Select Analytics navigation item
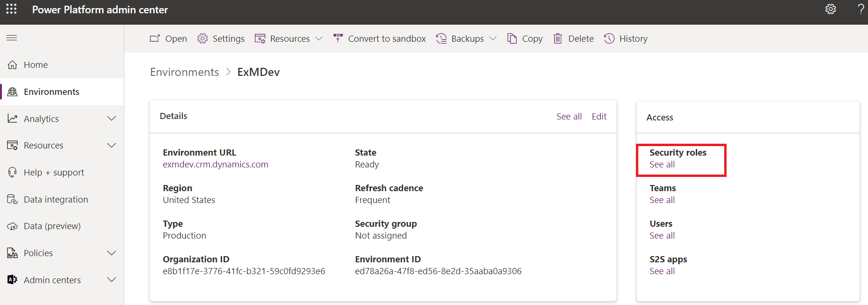Image resolution: width=868 pixels, height=305 pixels. coord(62,119)
